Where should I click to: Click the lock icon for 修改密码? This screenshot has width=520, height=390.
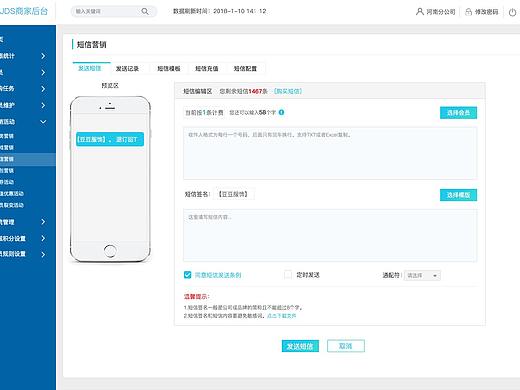click(468, 12)
